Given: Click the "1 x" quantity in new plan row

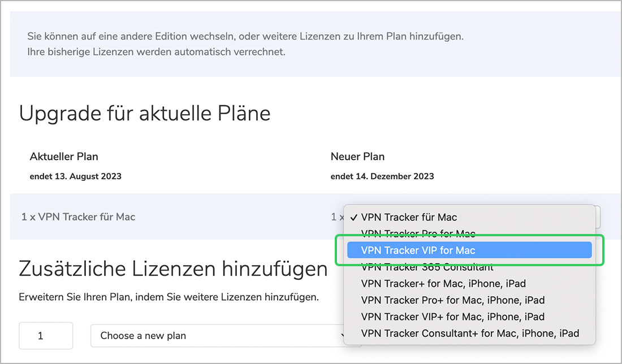Looking at the screenshot, I should pos(337,217).
